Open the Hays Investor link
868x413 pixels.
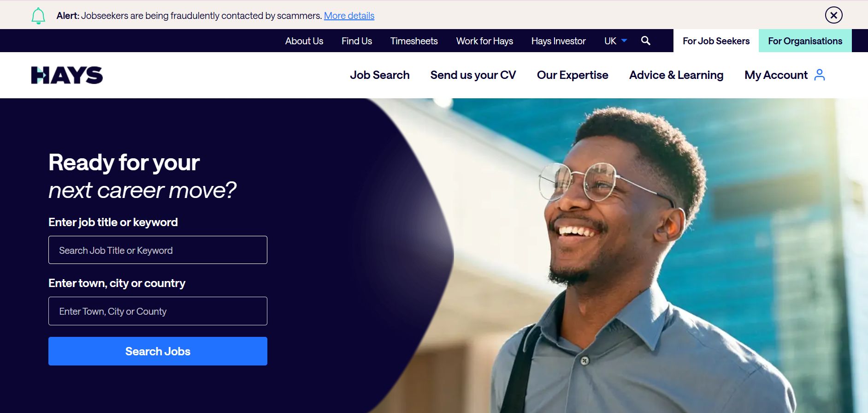point(558,41)
